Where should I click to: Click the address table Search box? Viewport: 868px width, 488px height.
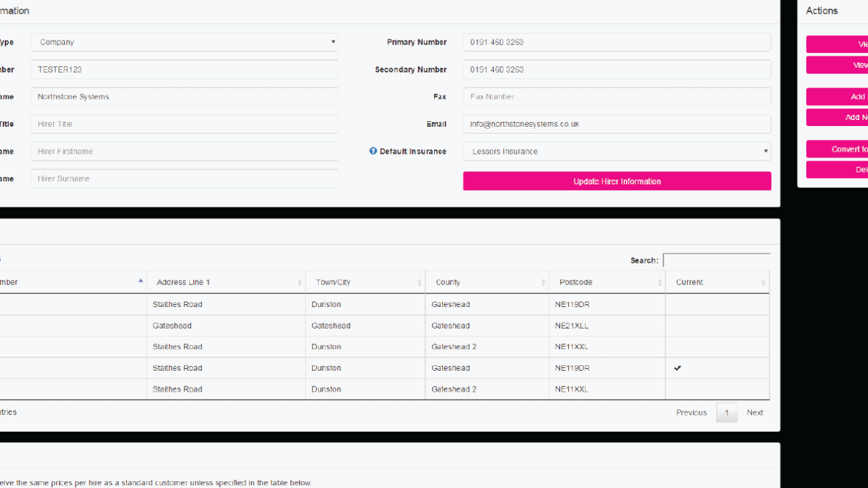[x=716, y=260]
